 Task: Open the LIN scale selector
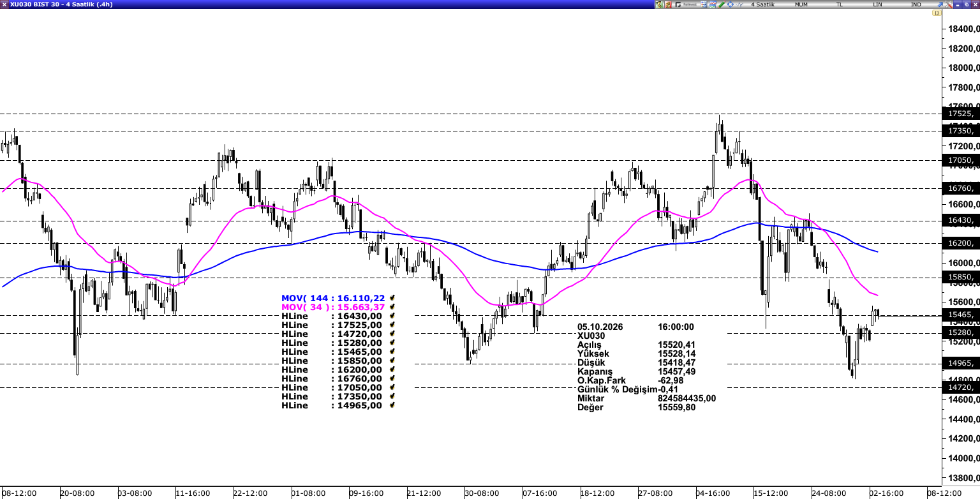[877, 4]
